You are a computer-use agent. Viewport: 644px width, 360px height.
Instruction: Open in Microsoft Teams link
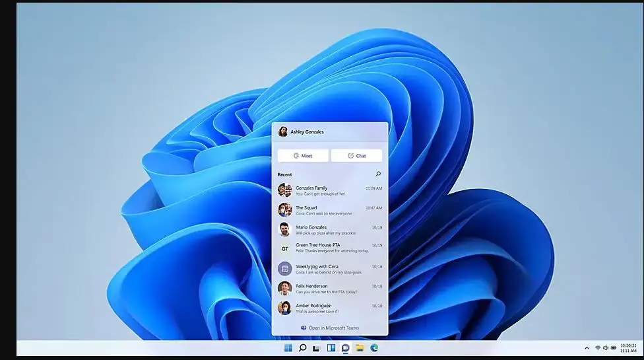point(330,328)
